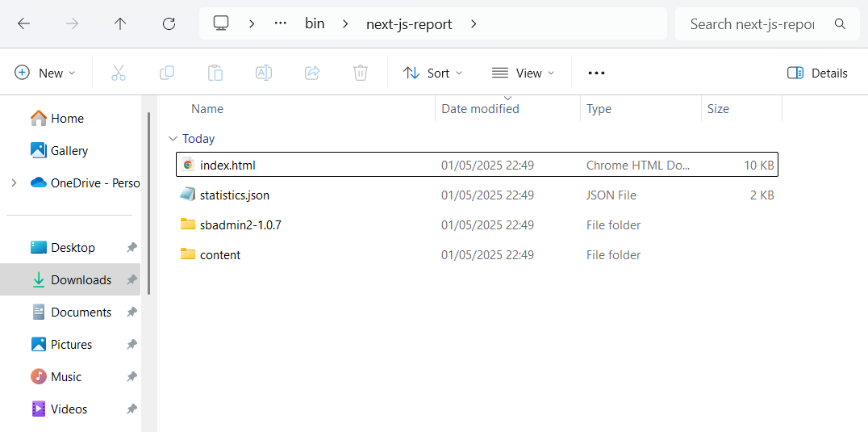Image resolution: width=868 pixels, height=432 pixels.
Task: Click the JSON File type cell
Action: 611,195
